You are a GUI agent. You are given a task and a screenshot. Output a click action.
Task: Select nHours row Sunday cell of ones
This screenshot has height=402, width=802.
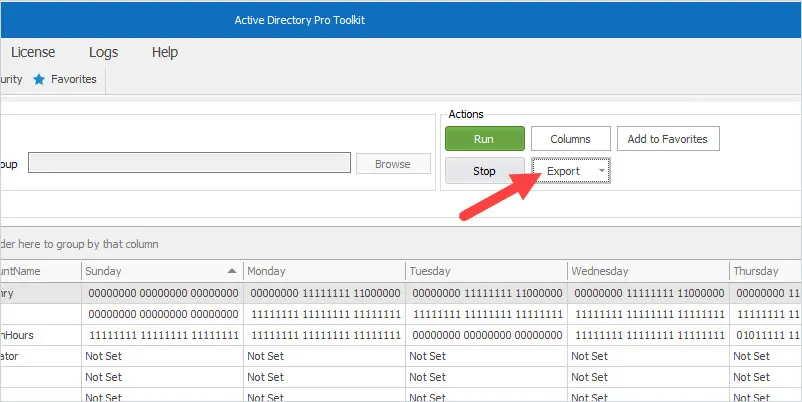pos(162,335)
